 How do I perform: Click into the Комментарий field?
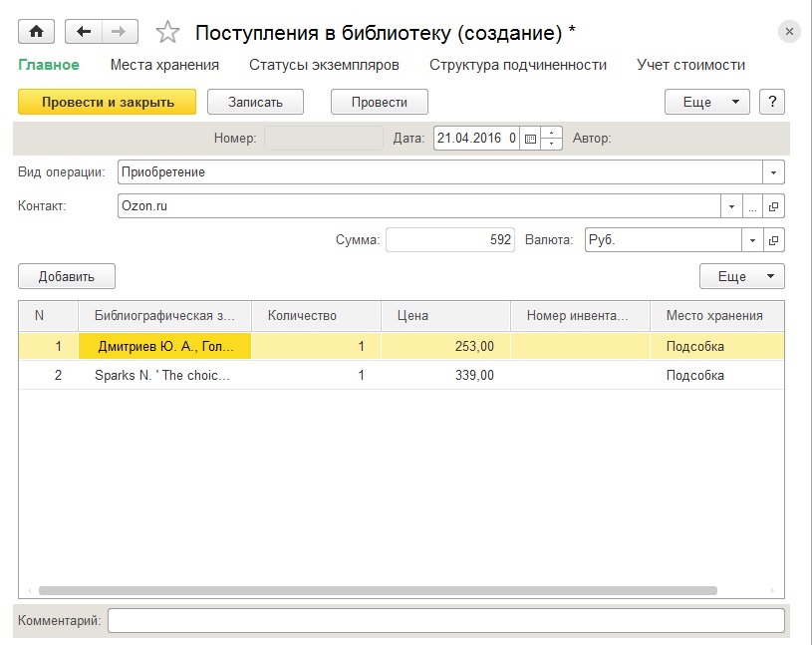[446, 620]
